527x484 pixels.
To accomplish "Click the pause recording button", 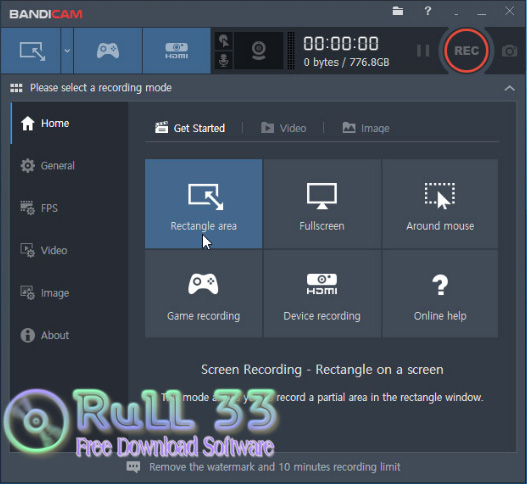I will (x=423, y=51).
